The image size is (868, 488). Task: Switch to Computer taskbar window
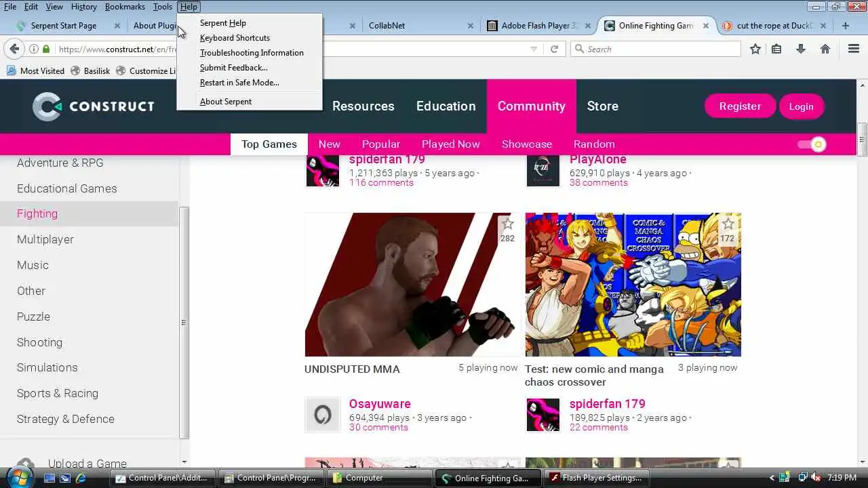pos(380,478)
